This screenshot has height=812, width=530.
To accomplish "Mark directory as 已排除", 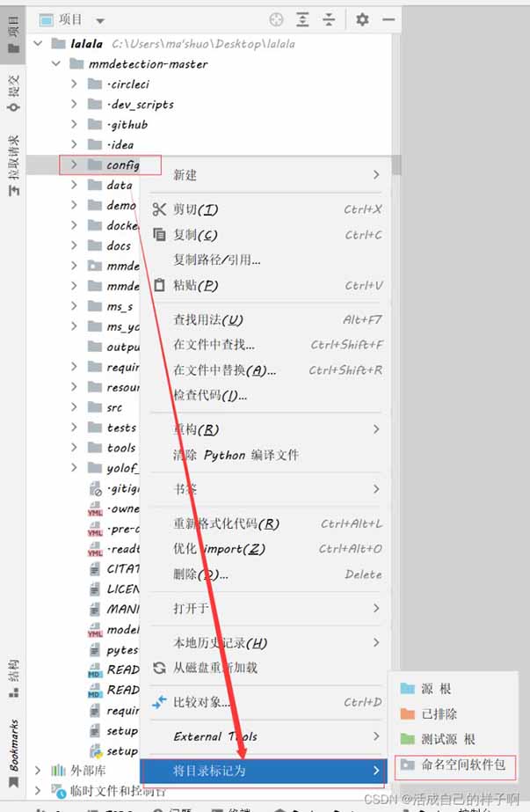I will [453, 714].
